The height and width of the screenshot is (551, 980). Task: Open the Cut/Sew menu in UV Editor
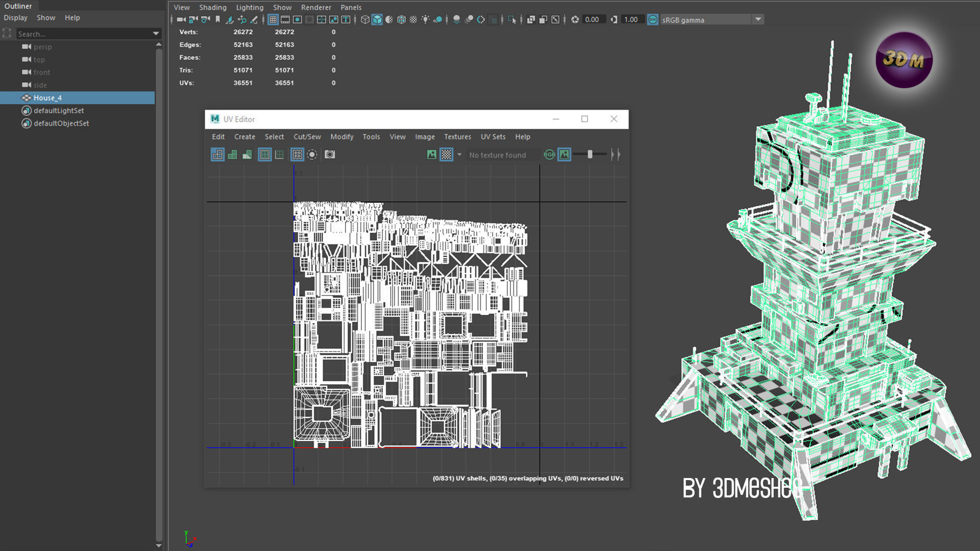(x=307, y=137)
